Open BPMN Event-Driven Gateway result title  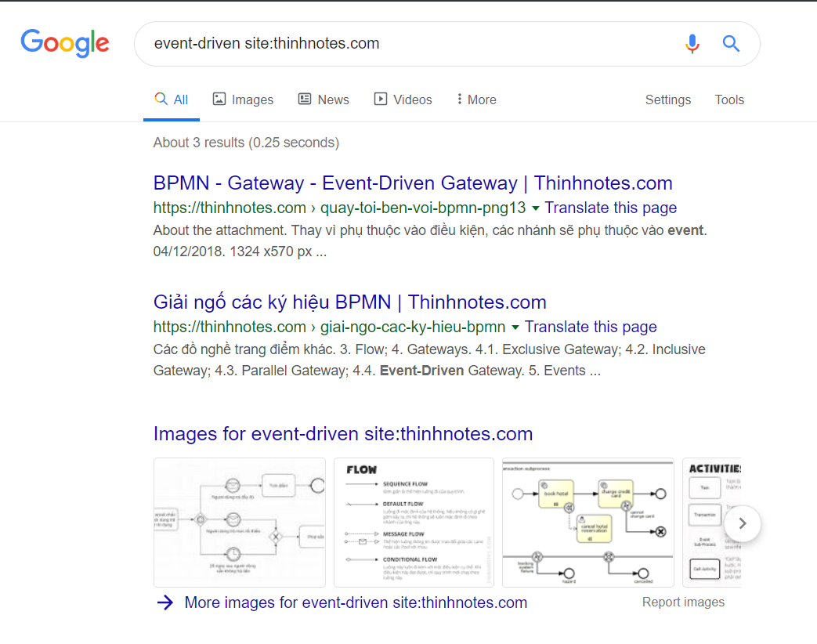tap(413, 183)
